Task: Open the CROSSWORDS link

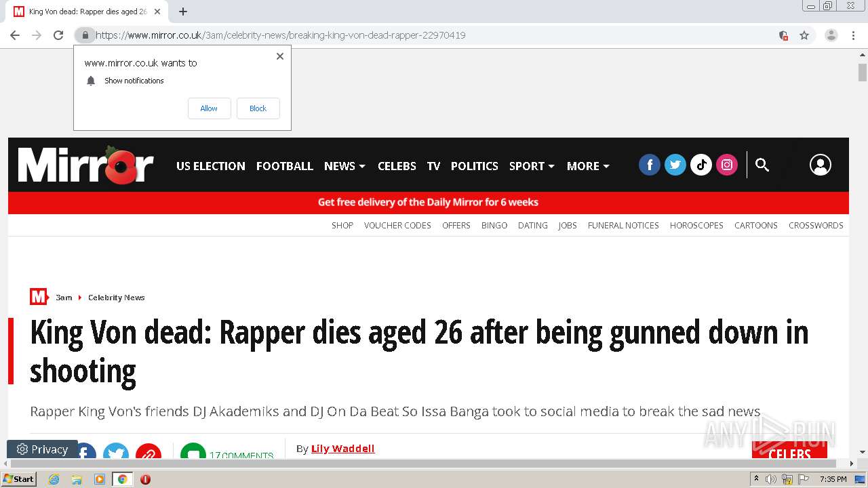Action: point(816,226)
